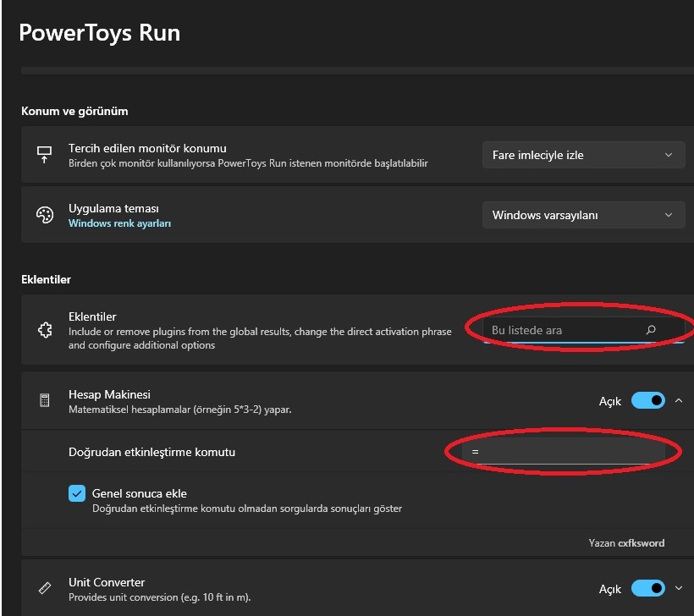The width and height of the screenshot is (694, 616).
Task: Toggle the Hesap Makinesi plugin switch off
Action: 648,400
